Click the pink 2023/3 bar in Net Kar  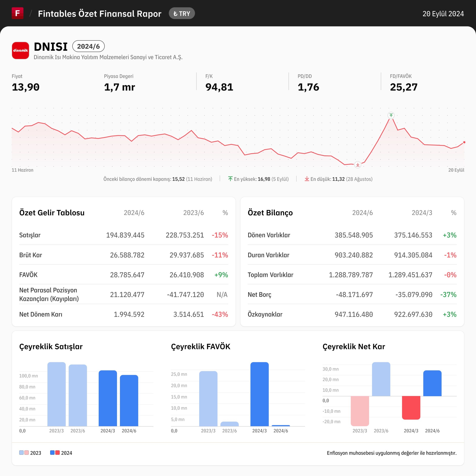point(360,411)
